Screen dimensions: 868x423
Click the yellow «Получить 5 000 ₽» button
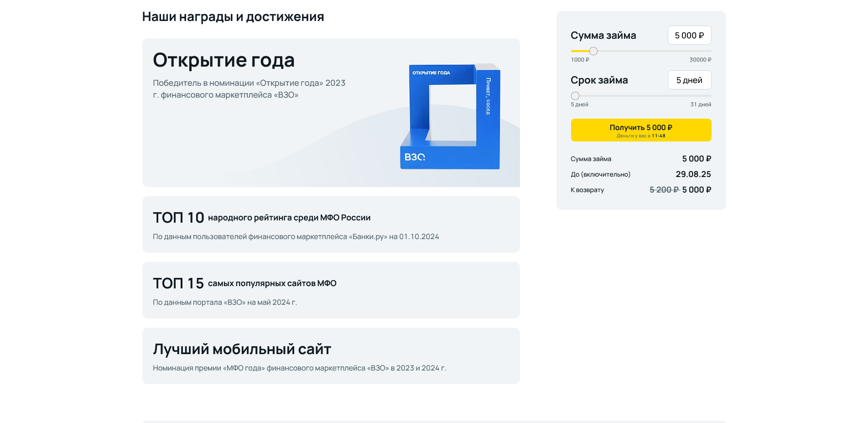(x=641, y=130)
